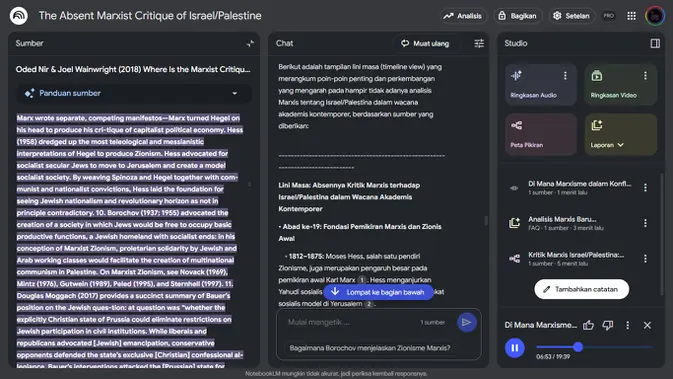Viewport: 673px width, 379px height.
Task: Open more options for Di Mana Marxisme note
Action: (645, 188)
